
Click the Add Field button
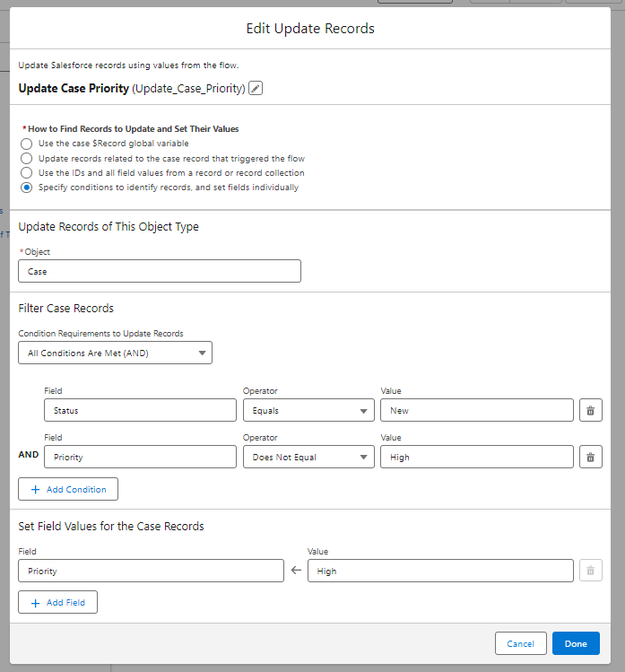pyautogui.click(x=57, y=602)
